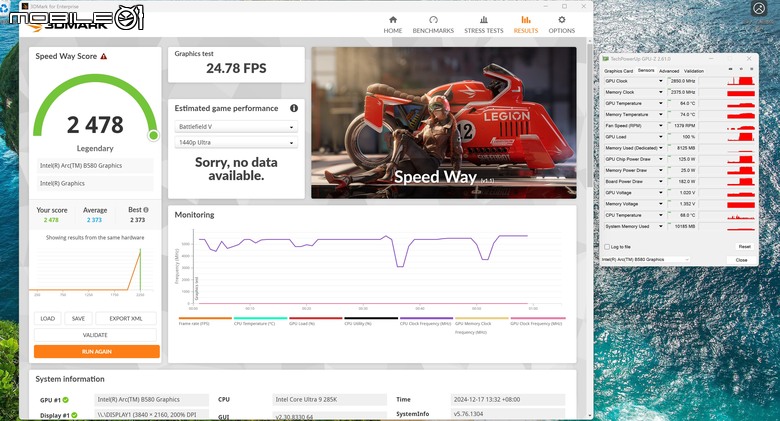This screenshot has width=780, height=421.
Task: Expand the Memory Used (Dedicated) dropdown arrow
Action: (661, 148)
